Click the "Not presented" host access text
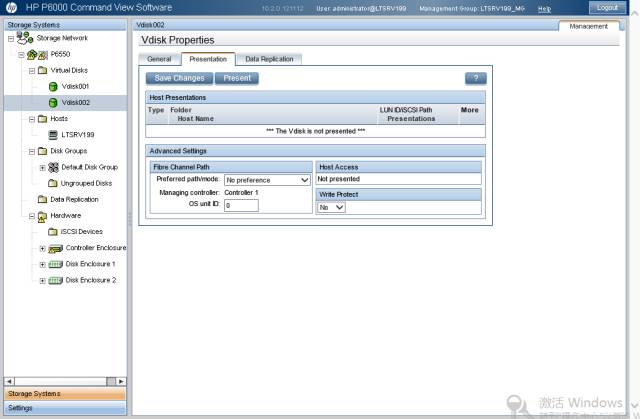The width and height of the screenshot is (640, 419). [338, 179]
